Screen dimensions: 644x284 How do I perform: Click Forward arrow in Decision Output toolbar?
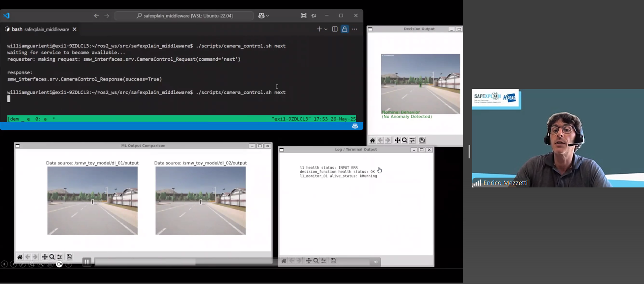pos(388,140)
